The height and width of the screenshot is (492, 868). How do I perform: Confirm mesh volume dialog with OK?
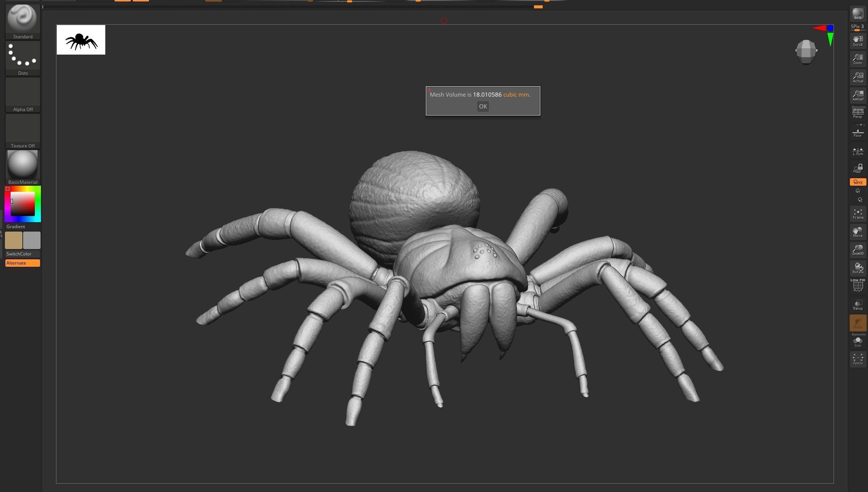click(482, 106)
